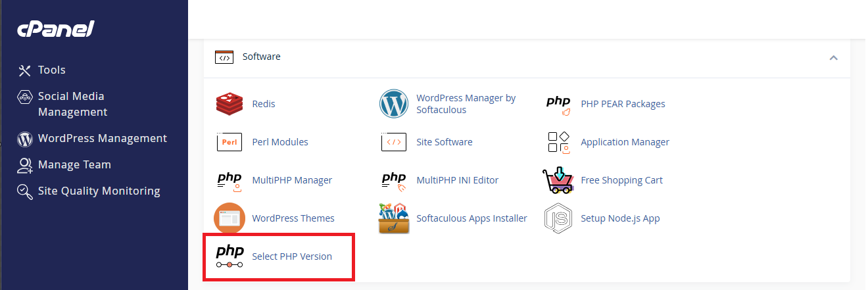Open the PHP PEAR Packages icon
This screenshot has width=868, height=290.
pos(558,104)
